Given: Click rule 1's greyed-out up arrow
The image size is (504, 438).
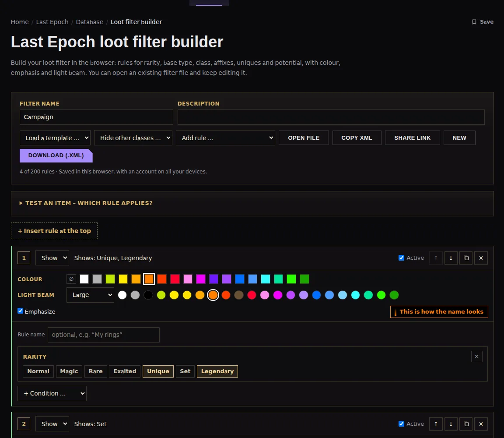Looking at the screenshot, I should coord(436,258).
